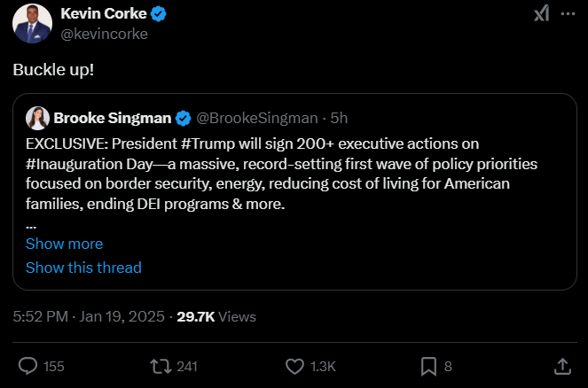Viewport: 588px width, 388px height.
Task: Click the quoted post's 5h timestamp
Action: tap(339, 119)
